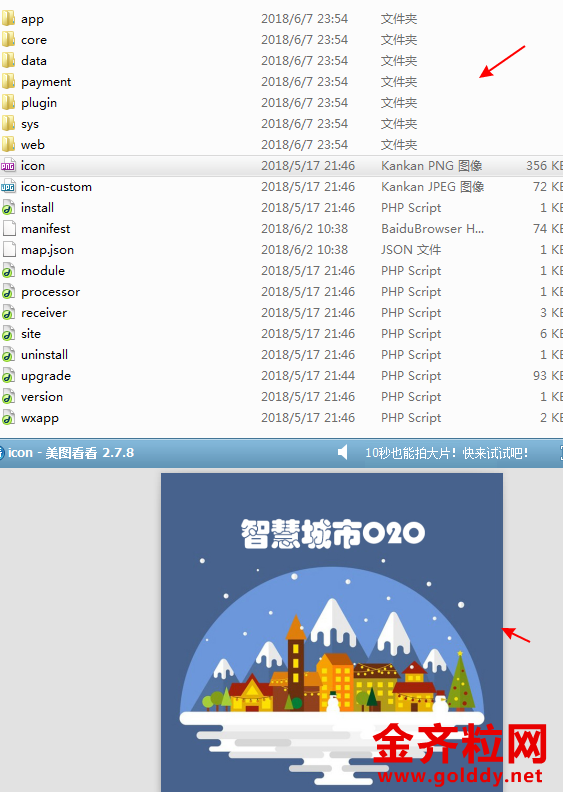Click the icon - 美图看看 2.7.8 title
The height and width of the screenshot is (792, 563).
coord(71,453)
